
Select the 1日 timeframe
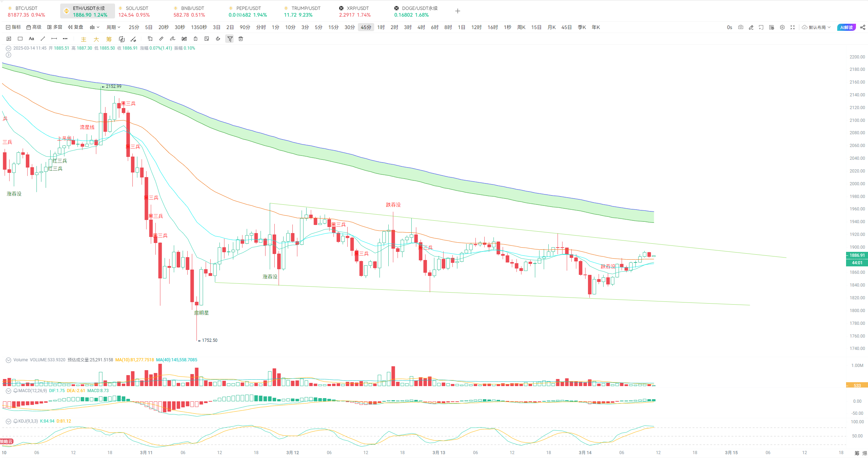462,27
